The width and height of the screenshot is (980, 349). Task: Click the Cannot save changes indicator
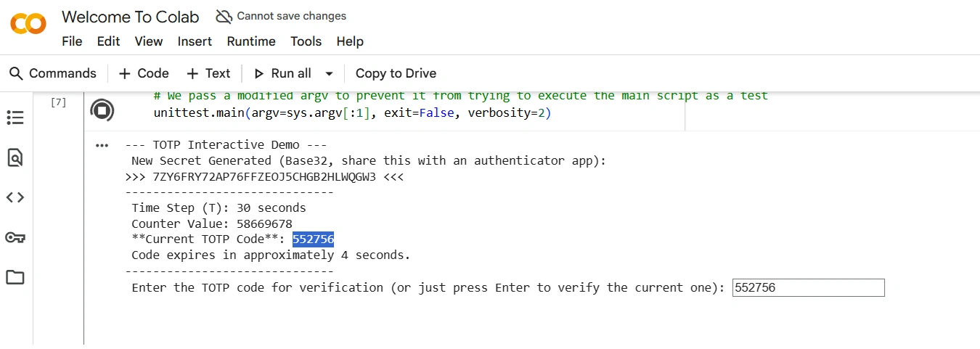point(282,16)
